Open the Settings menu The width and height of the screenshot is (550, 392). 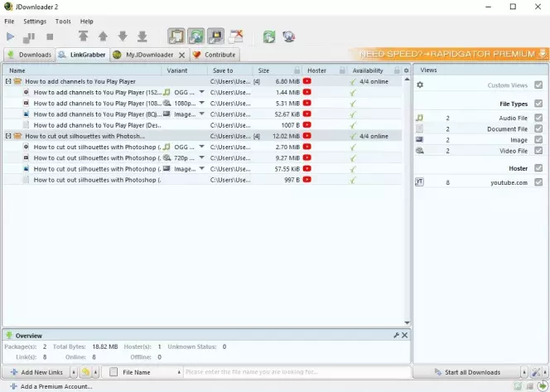pos(35,22)
